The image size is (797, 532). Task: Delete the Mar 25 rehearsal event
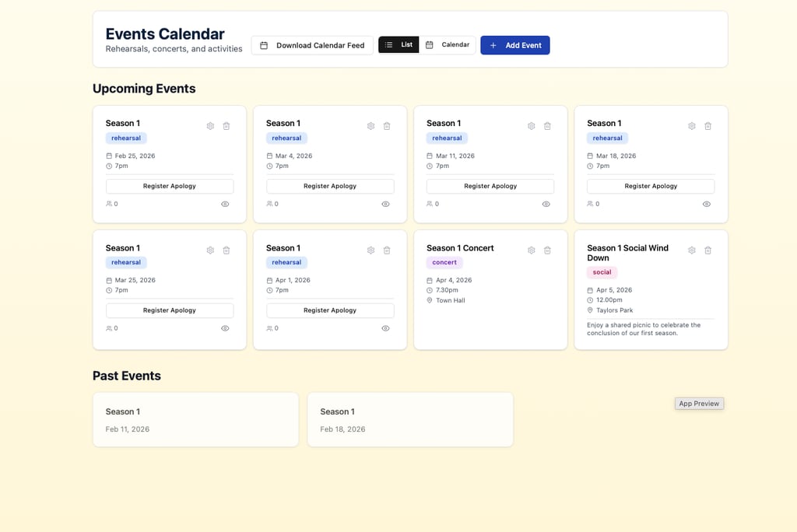[226, 250]
